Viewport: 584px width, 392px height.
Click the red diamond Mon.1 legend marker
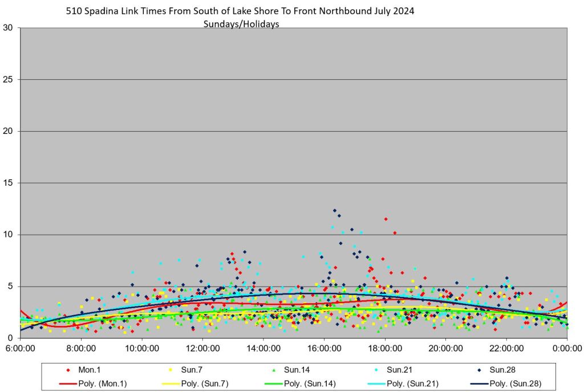click(68, 370)
